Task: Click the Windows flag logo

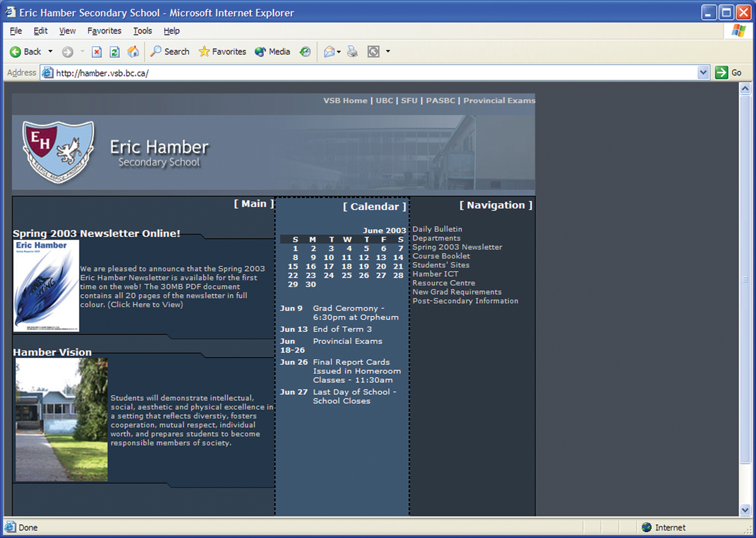Action: point(739,31)
